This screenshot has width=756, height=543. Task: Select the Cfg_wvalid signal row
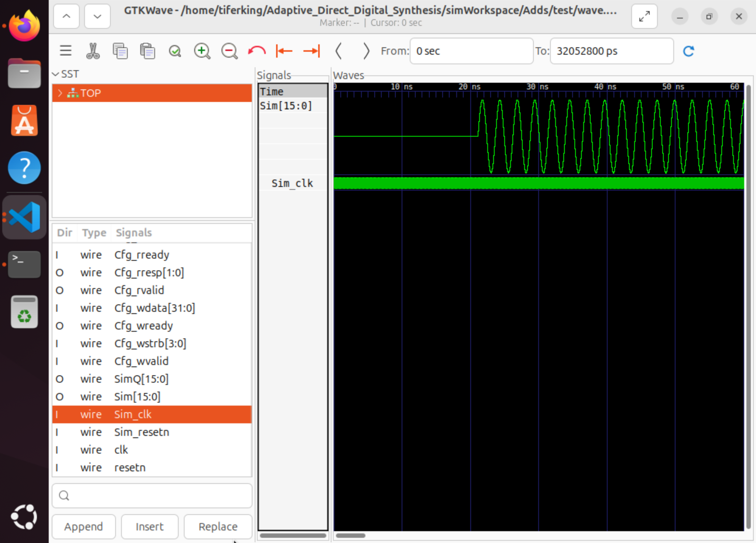[152, 361]
